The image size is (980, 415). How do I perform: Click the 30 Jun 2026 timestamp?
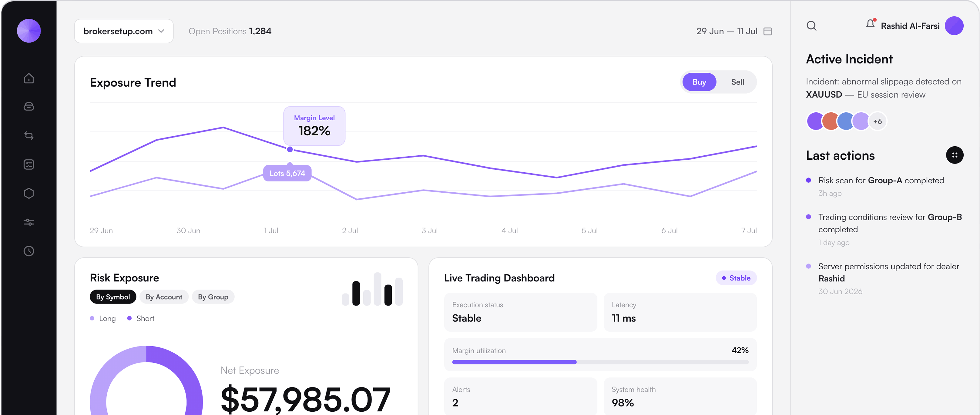click(840, 291)
